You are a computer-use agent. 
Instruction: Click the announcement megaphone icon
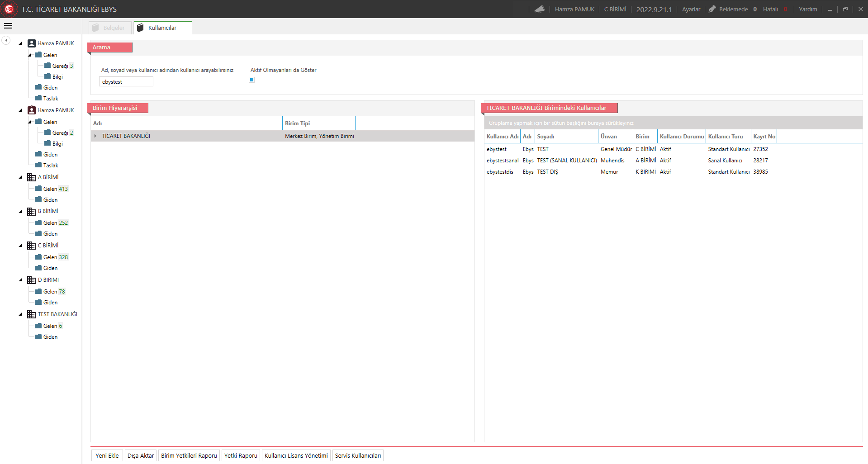tap(540, 9)
